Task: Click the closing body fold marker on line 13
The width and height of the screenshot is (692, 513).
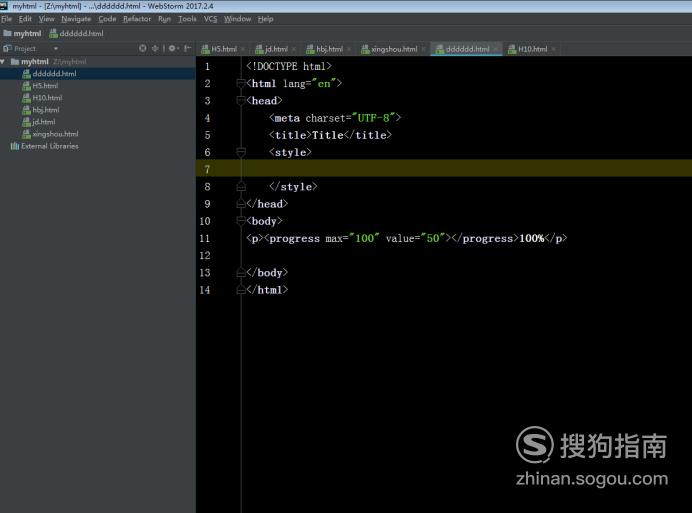Action: click(x=241, y=273)
